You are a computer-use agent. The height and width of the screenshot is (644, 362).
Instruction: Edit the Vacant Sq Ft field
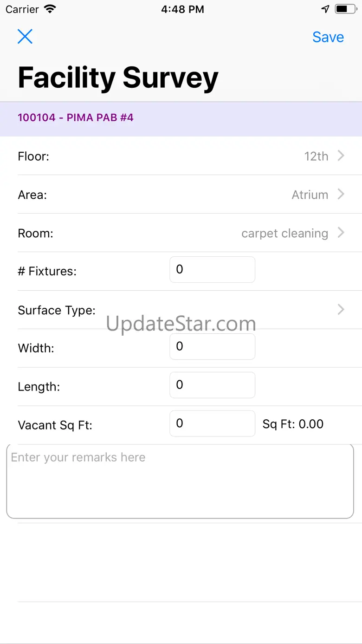(212, 423)
